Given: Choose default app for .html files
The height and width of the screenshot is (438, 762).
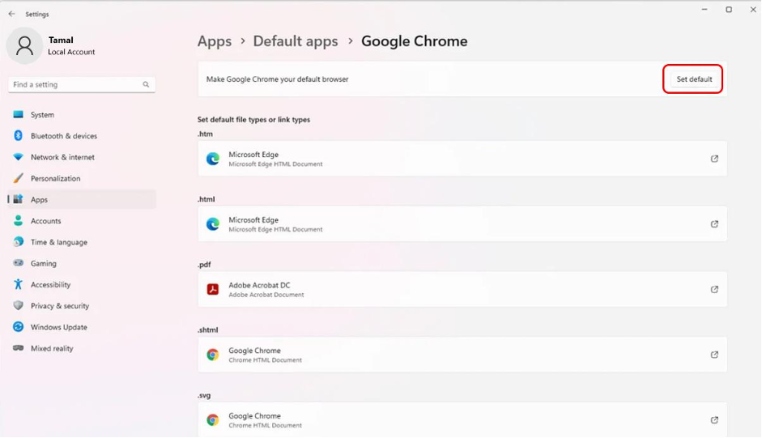Looking at the screenshot, I should click(462, 224).
